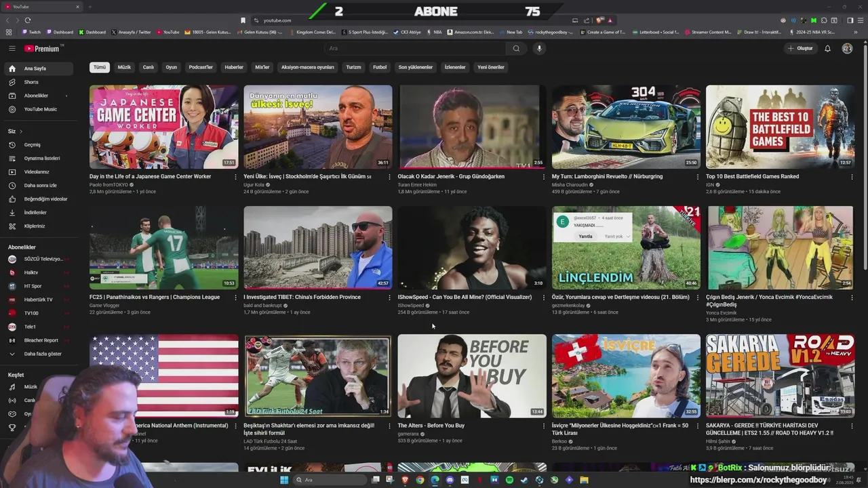Select the Oyun filter chip
The height and width of the screenshot is (488, 868).
tap(172, 67)
